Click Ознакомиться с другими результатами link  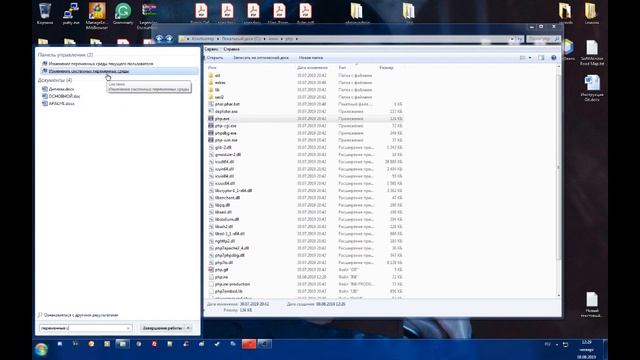(81, 315)
